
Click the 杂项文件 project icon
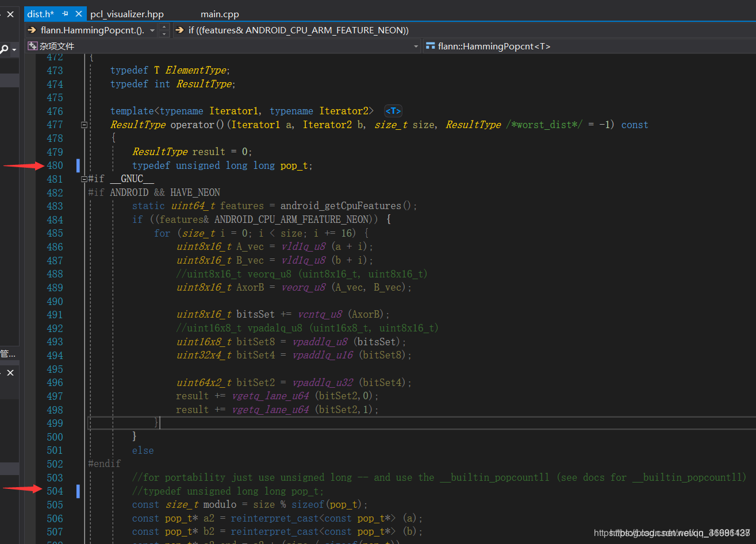coord(33,46)
